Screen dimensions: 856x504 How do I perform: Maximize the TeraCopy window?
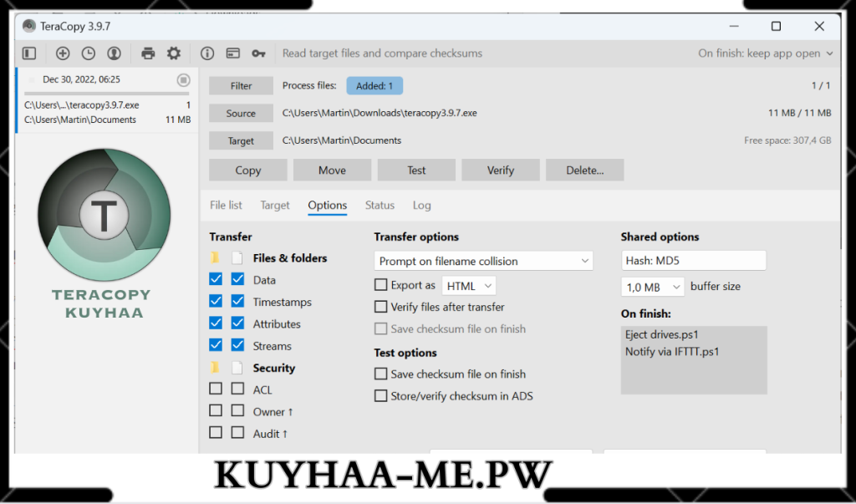pos(776,26)
